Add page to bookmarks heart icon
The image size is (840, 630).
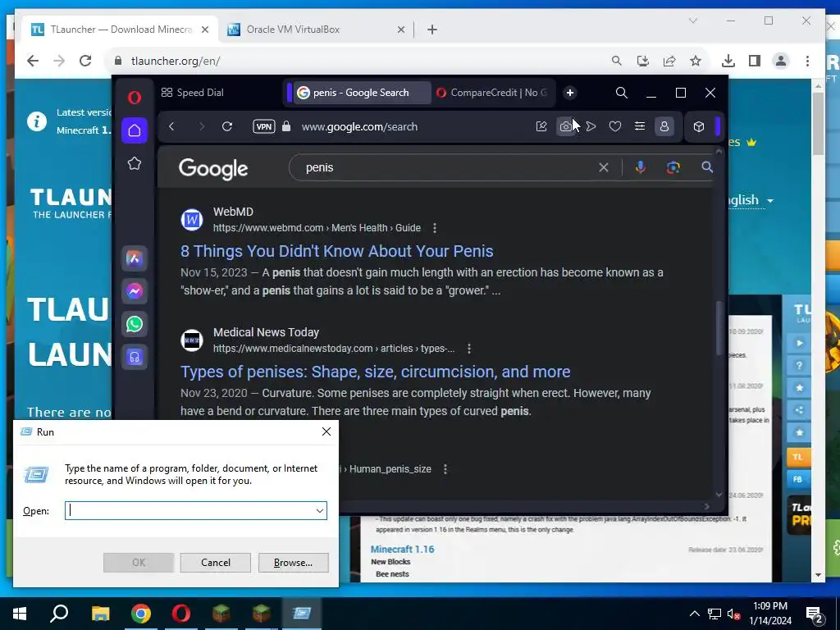point(615,126)
